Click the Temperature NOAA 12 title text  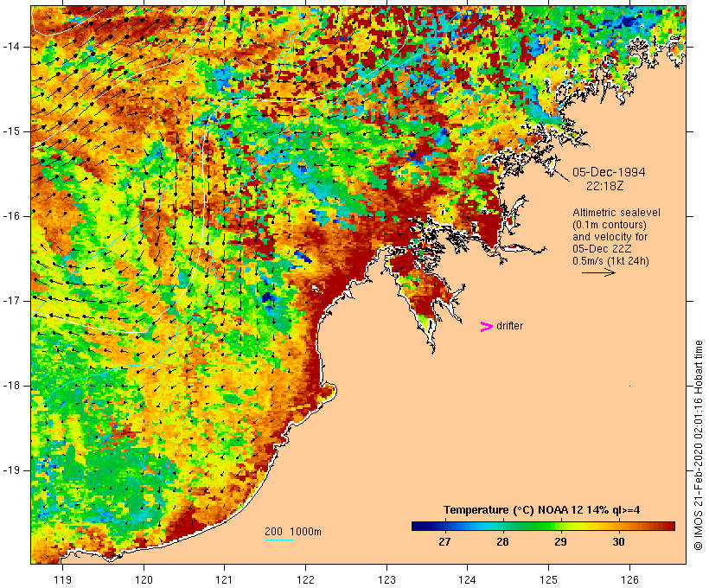pyautogui.click(x=542, y=510)
